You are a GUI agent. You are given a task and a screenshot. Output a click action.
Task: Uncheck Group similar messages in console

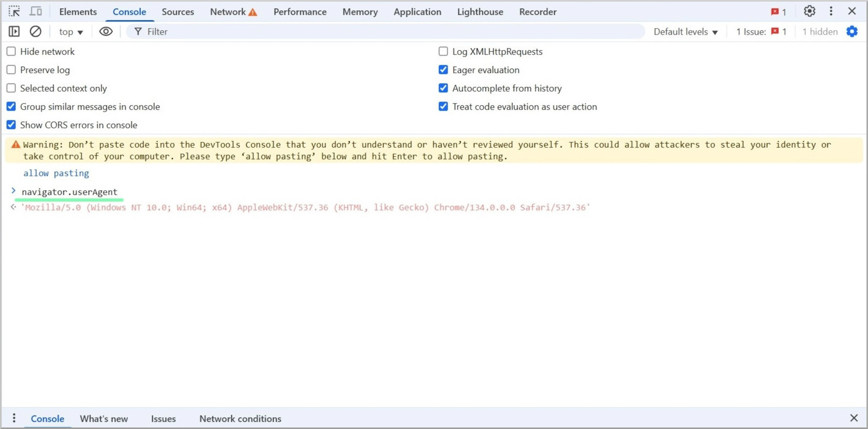point(11,106)
